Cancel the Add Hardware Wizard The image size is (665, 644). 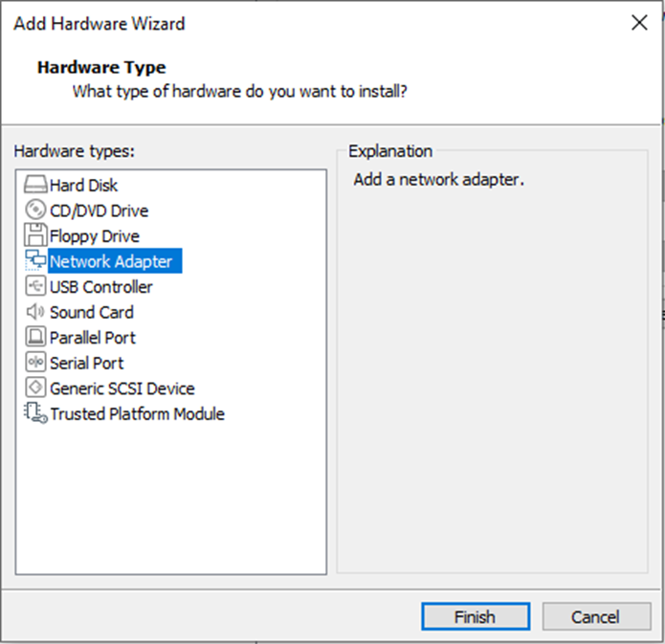tap(596, 617)
